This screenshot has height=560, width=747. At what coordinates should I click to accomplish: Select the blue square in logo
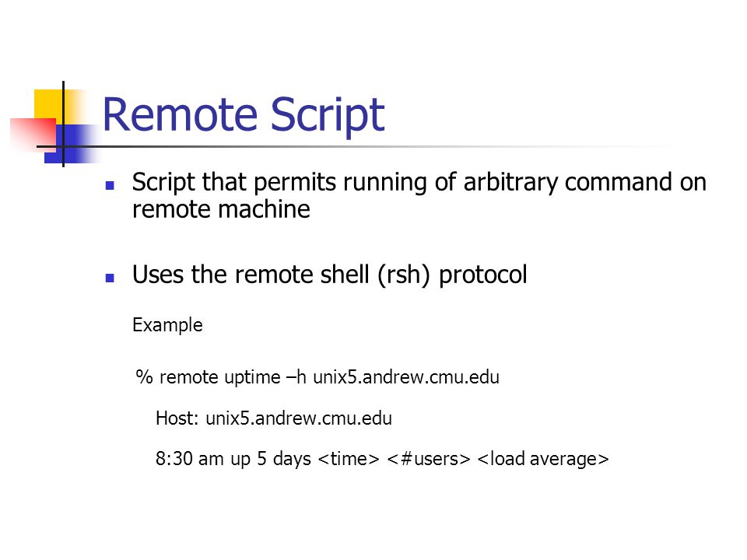(x=72, y=144)
